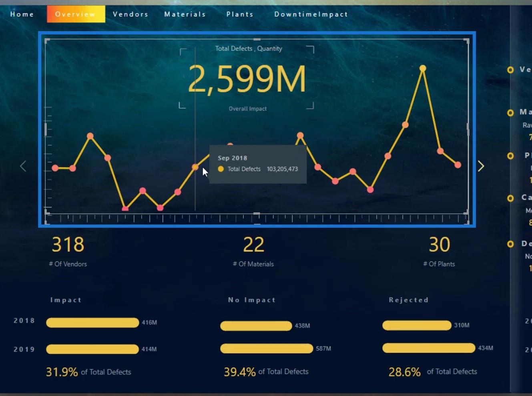The image size is (532, 396).
Task: Click the 318 # Of Vendors card
Action: pyautogui.click(x=68, y=251)
